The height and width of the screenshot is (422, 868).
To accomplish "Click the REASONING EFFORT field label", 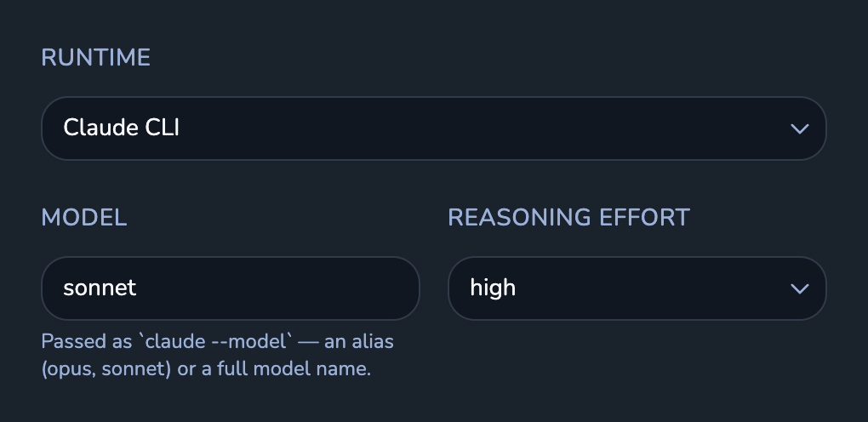I will (568, 218).
